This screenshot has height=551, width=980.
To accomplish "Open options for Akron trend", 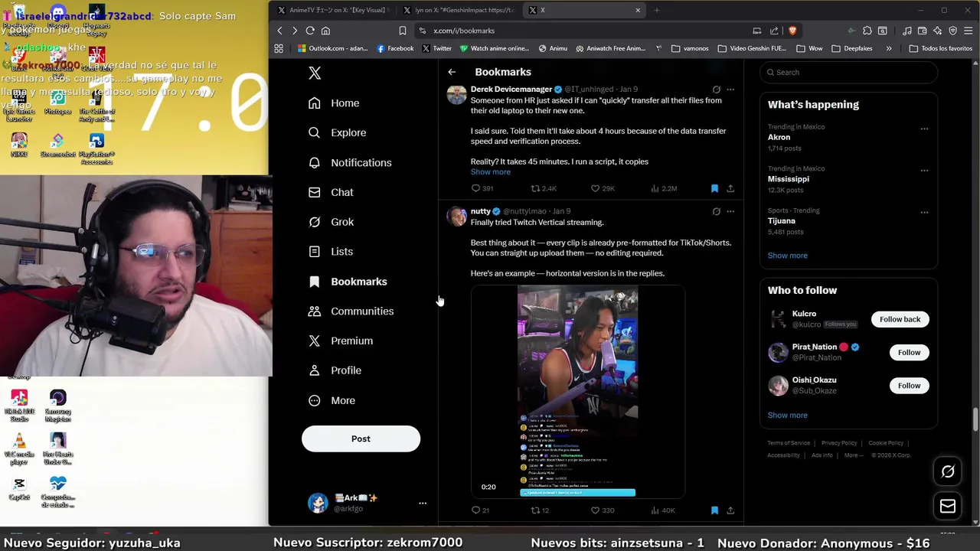I will [924, 129].
